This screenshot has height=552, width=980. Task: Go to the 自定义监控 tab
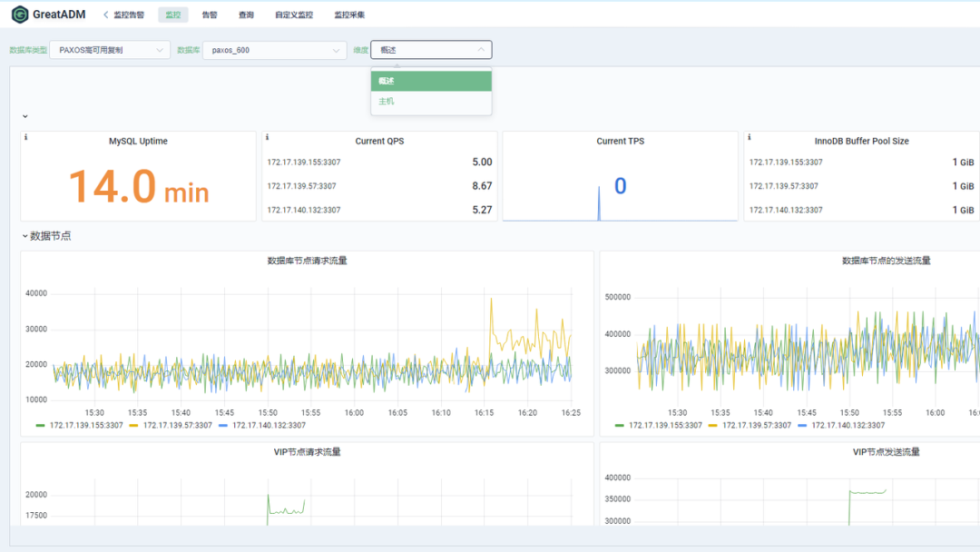pyautogui.click(x=294, y=15)
